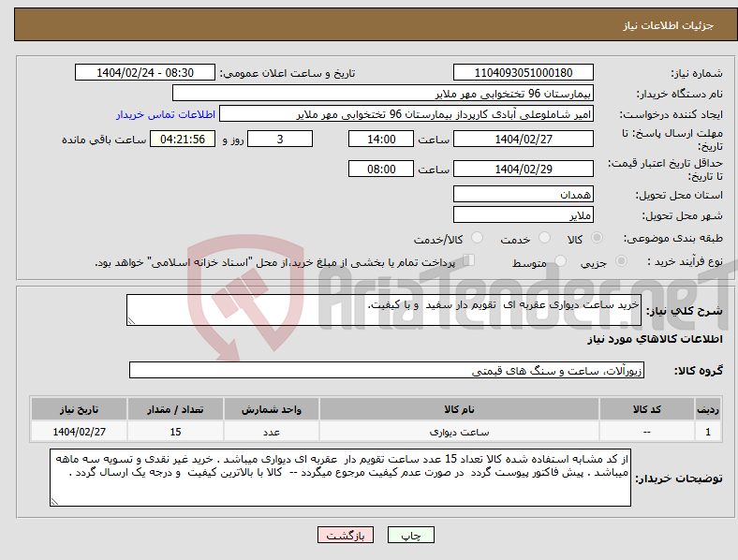Click the ساعت دیواری item name cell
738x560 pixels.
click(x=459, y=432)
